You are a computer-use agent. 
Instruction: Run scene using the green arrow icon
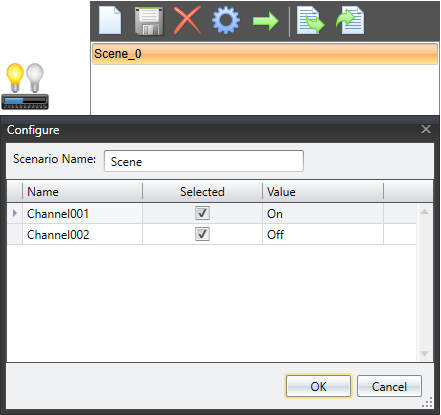265,21
